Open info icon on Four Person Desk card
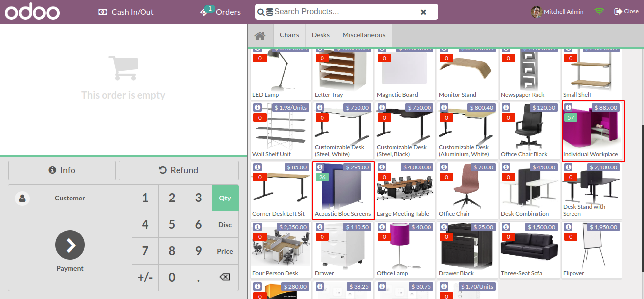Screen dimensions: 644x299 [257, 227]
